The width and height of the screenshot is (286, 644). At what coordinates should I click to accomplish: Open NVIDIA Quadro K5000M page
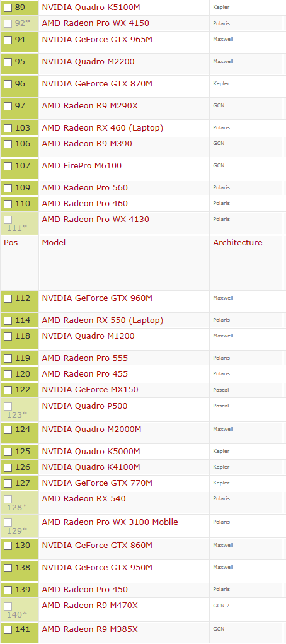coord(91,452)
